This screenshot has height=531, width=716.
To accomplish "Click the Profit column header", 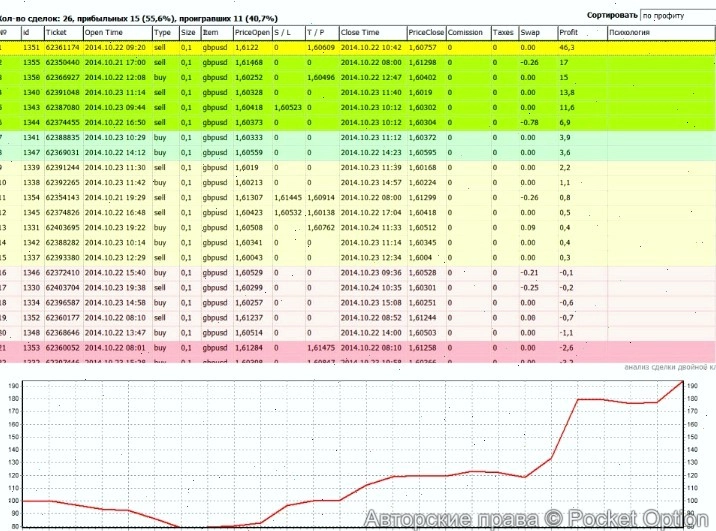I will pyautogui.click(x=568, y=32).
